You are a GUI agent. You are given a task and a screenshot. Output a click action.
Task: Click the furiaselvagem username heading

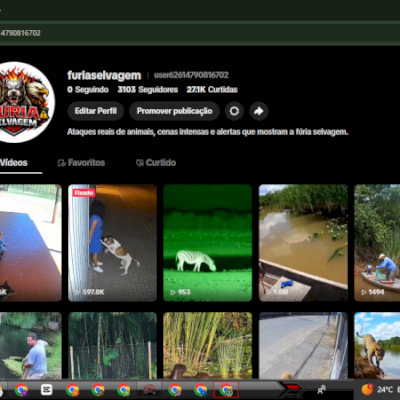[104, 75]
